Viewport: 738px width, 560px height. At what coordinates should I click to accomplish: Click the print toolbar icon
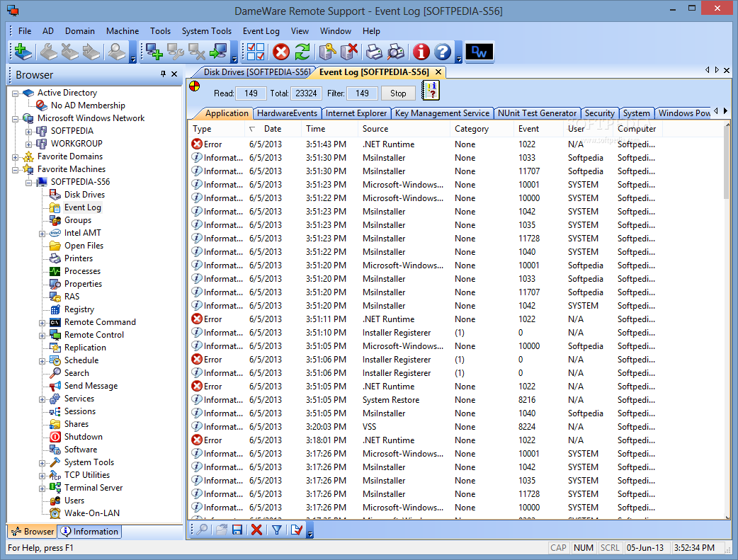(x=374, y=52)
